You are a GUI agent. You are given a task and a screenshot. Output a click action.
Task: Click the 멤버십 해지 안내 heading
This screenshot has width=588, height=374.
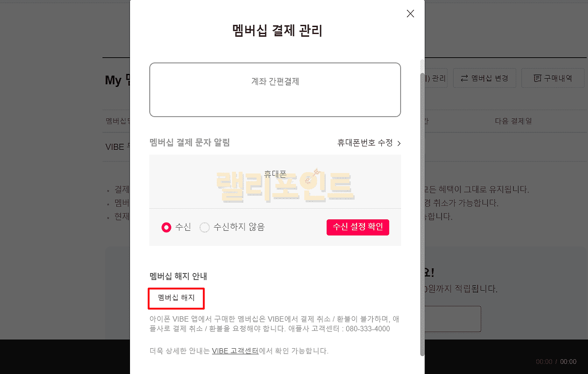178,276
